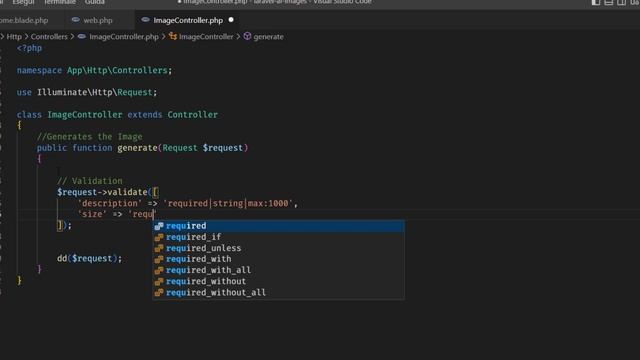Click the 'required|string|max:1000' rule string
Screen dimensions: 640x360
228,203
